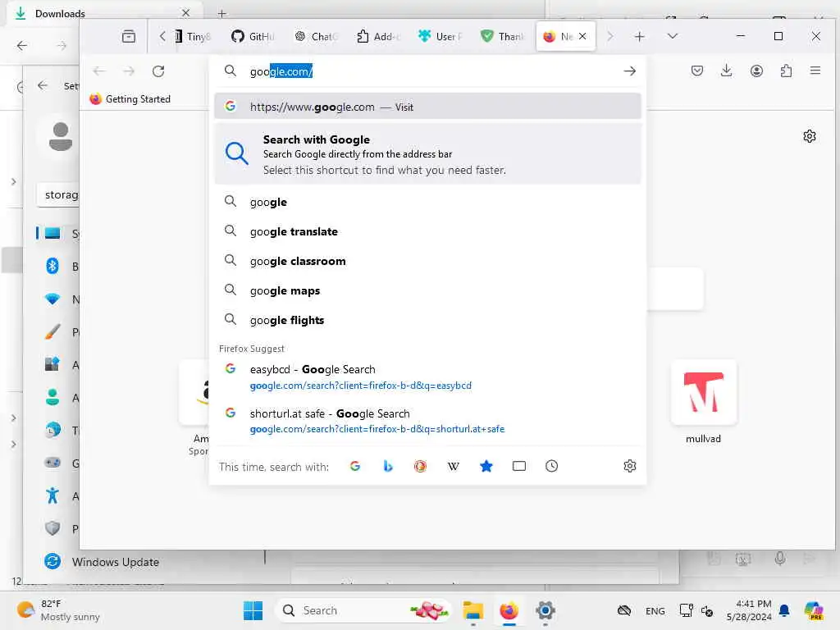Open Firefox application hamburger menu
840x630 pixels.
(815, 71)
